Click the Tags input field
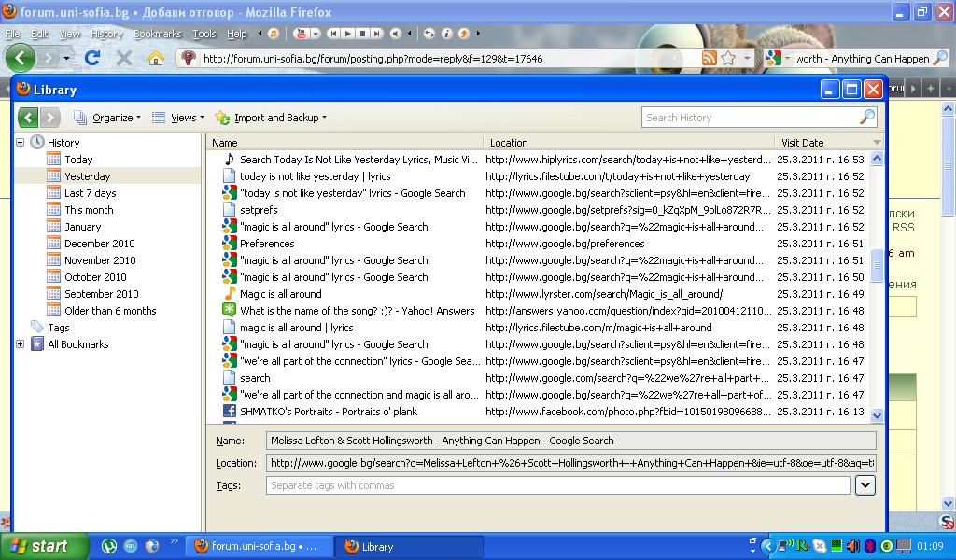This screenshot has height=560, width=956. pos(557,485)
